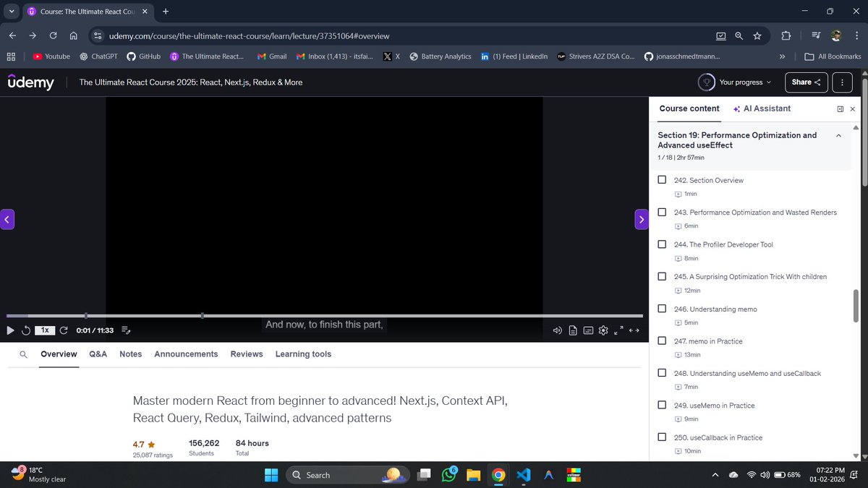Open Chrome profile avatar
868x488 pixels.
(836, 35)
